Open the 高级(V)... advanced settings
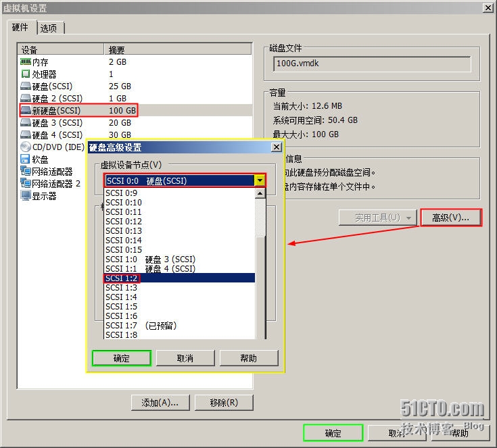The width and height of the screenshot is (497, 448). 451,218
